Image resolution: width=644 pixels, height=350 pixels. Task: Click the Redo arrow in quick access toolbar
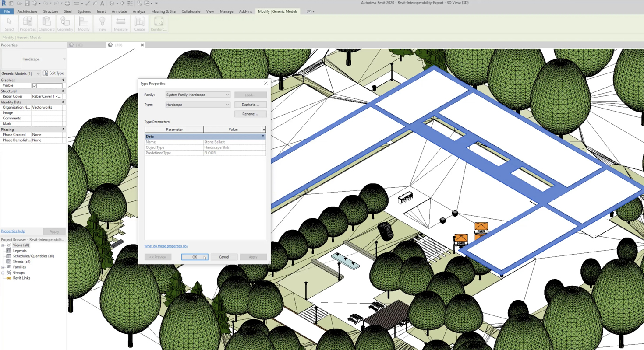(x=56, y=3)
